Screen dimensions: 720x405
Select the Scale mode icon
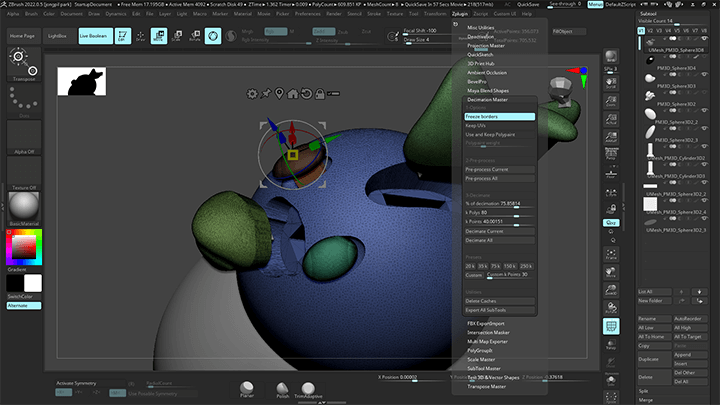(x=177, y=35)
